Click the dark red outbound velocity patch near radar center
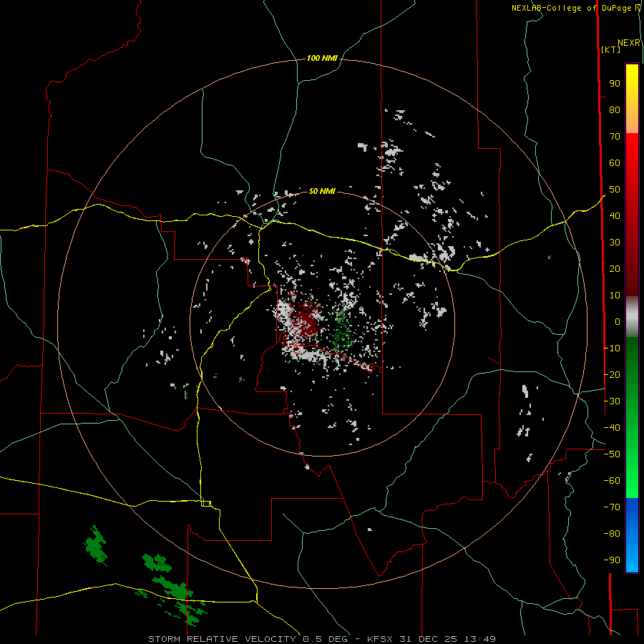The width and height of the screenshot is (644, 644). 306,318
